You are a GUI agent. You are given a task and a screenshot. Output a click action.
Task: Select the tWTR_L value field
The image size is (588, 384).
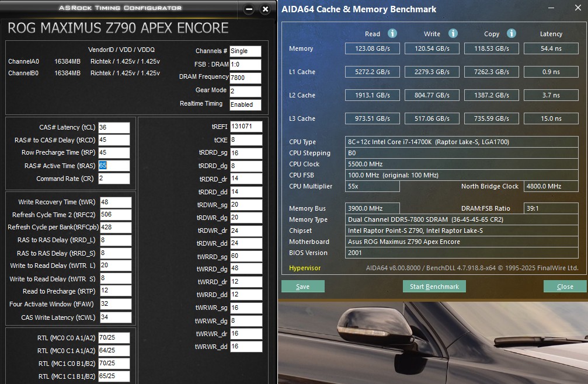point(116,266)
